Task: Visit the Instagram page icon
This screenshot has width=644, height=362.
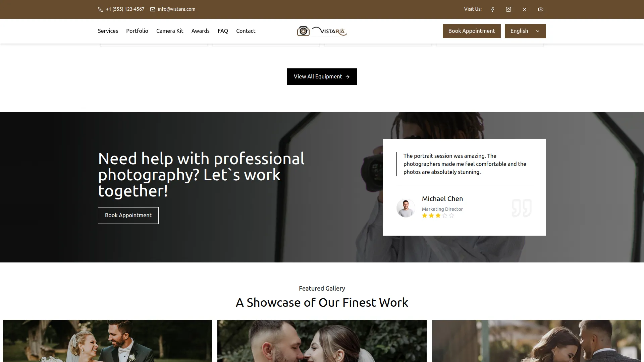Action: pos(508,9)
